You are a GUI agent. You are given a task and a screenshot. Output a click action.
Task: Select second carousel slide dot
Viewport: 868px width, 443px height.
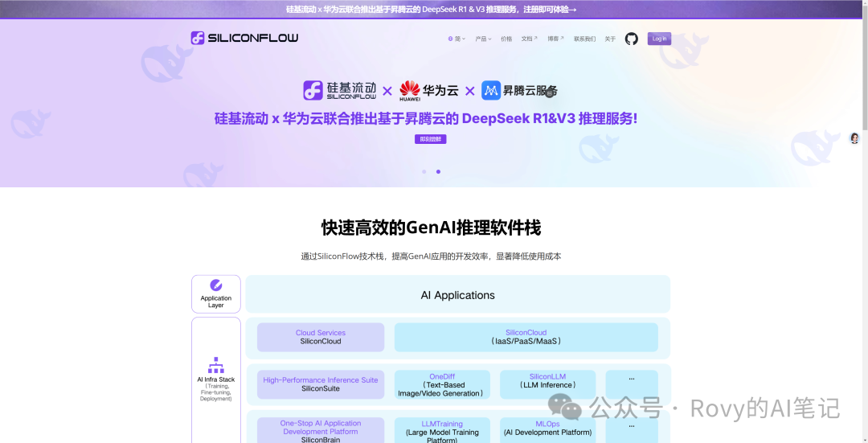pos(439,172)
